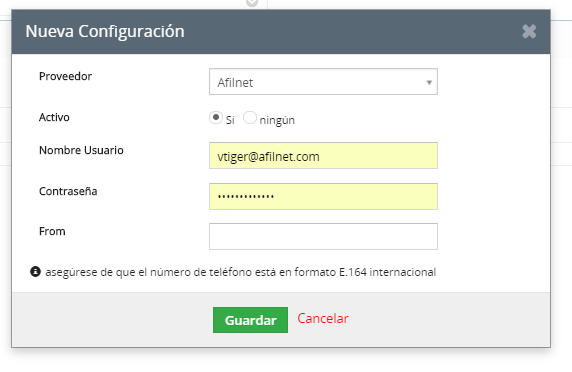This screenshot has height=372, width=572.
Task: Click the From label
Action: pyautogui.click(x=52, y=231)
